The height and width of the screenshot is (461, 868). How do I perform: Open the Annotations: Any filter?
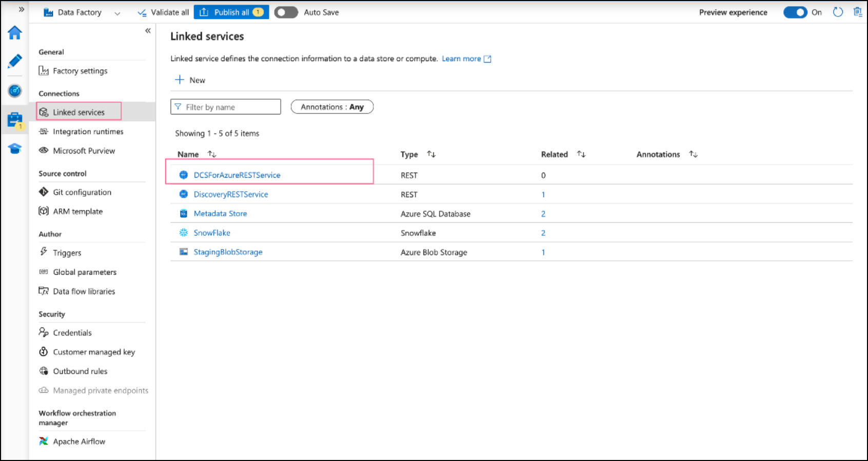coord(332,107)
